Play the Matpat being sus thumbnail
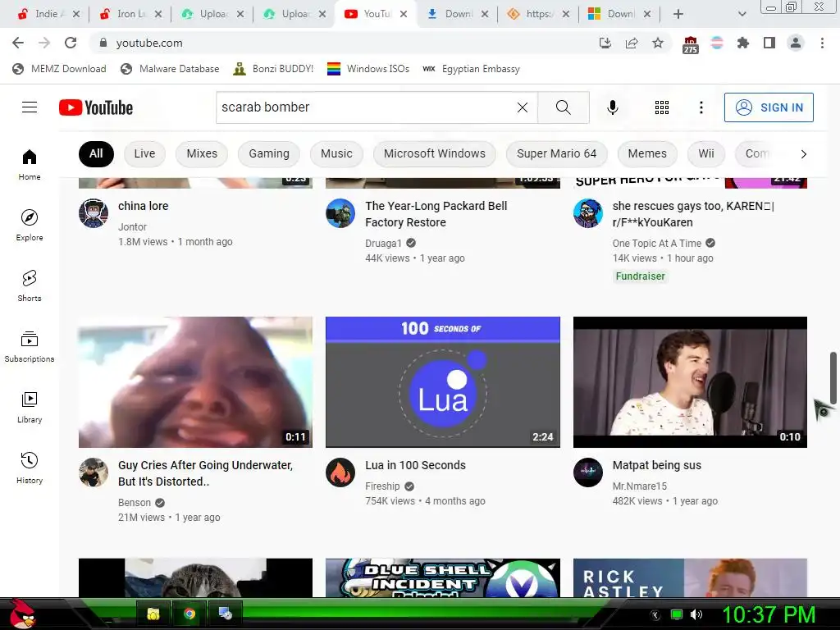Screen dimensions: 840x630 tap(690, 382)
